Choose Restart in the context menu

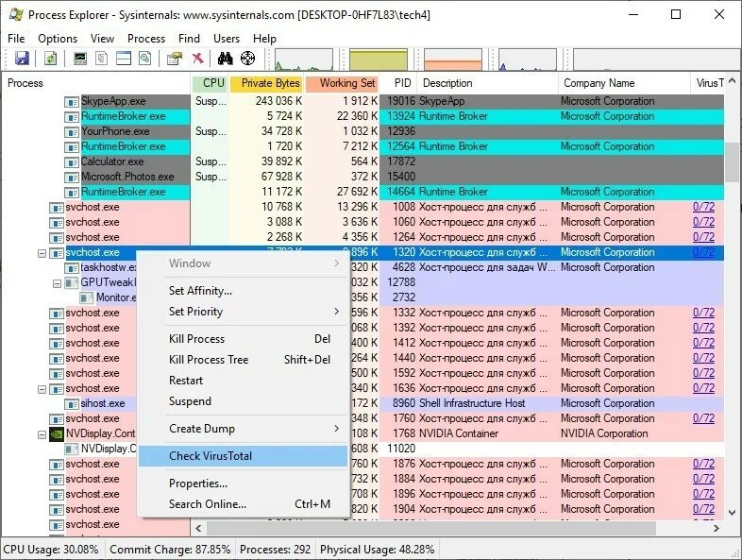[244, 381]
